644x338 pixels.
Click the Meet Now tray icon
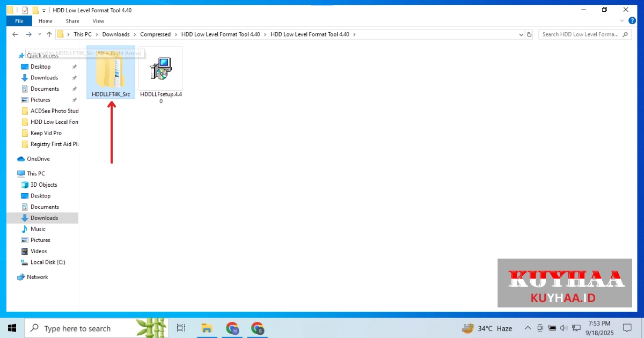click(x=540, y=328)
